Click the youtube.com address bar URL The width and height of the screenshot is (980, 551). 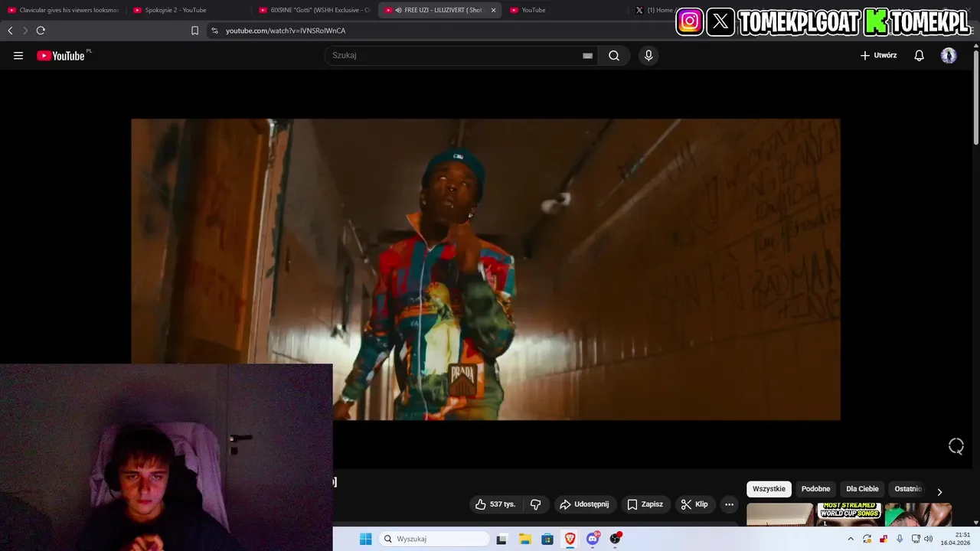286,31
